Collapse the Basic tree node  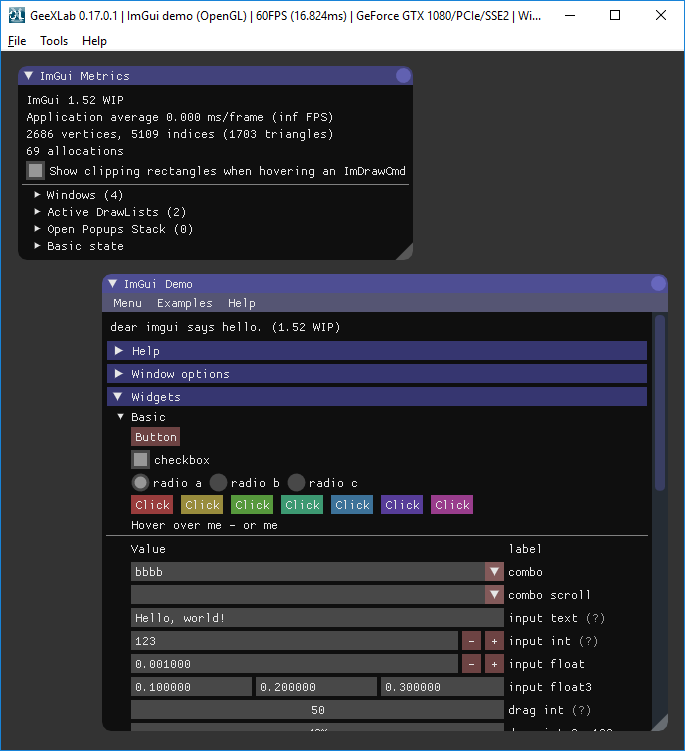point(121,417)
